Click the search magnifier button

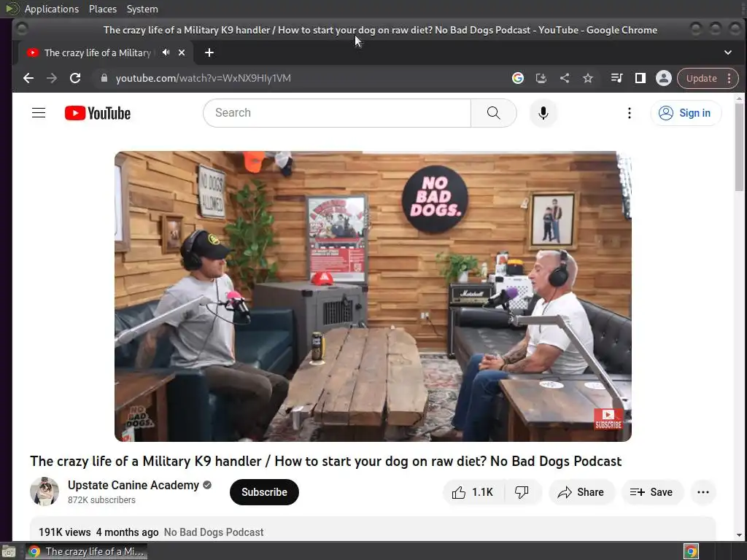tap(494, 113)
